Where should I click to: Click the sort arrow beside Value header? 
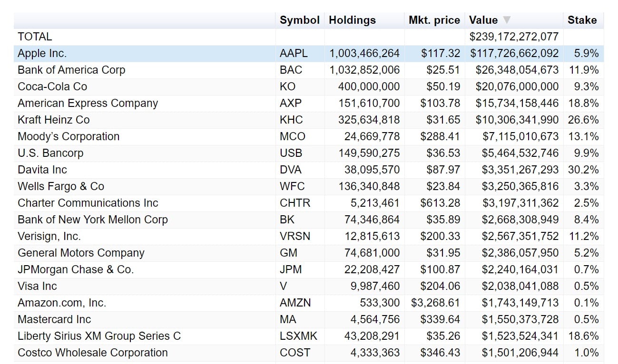tap(507, 20)
